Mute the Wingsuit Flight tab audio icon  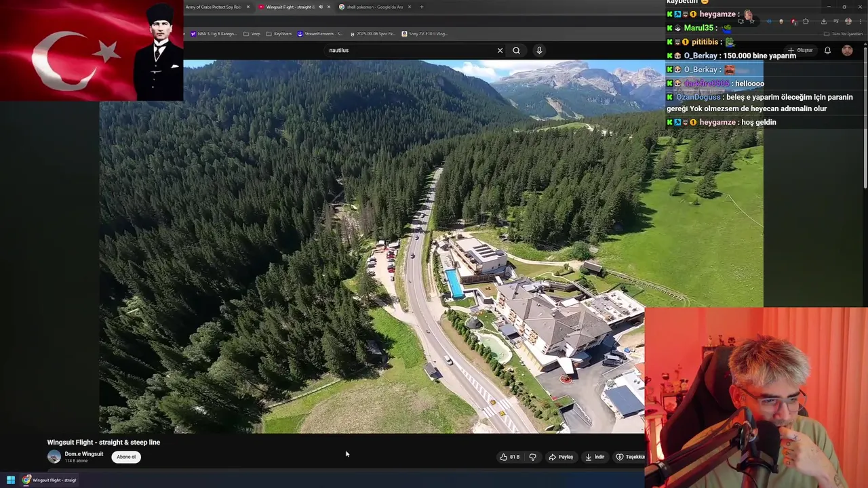coord(321,7)
